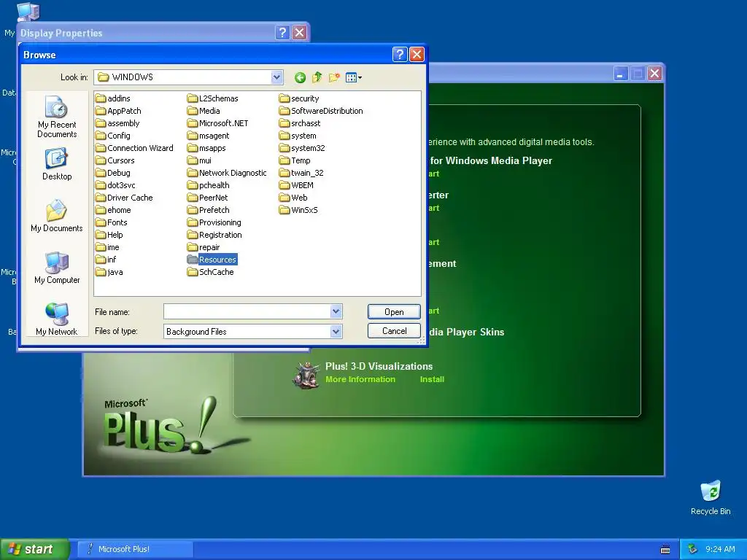Select the Resources folder
747x560 pixels.
[212, 260]
